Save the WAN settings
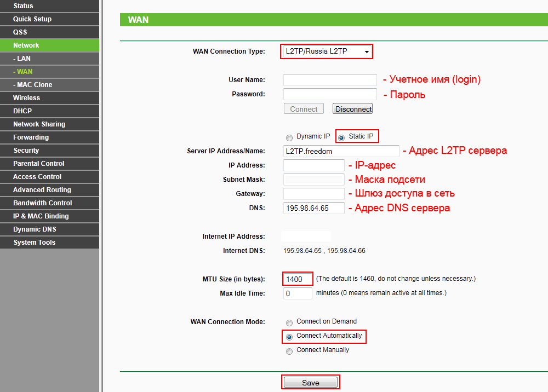548x392 pixels. 310,382
